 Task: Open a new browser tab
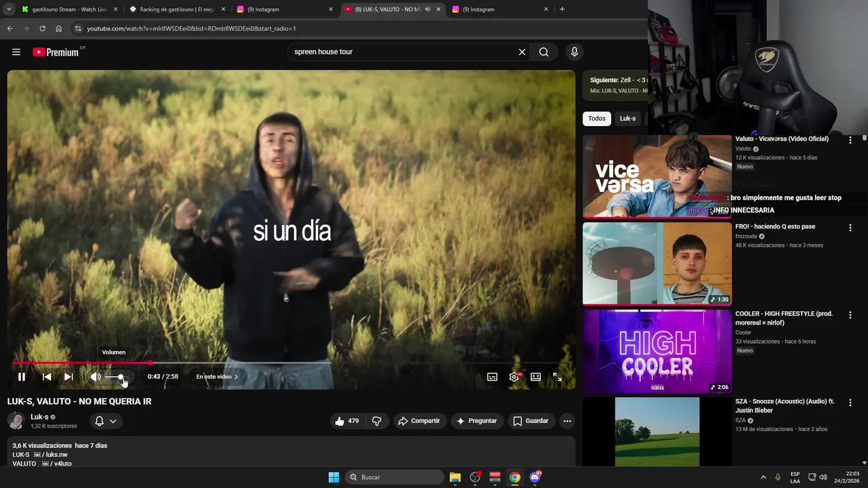pos(562,9)
